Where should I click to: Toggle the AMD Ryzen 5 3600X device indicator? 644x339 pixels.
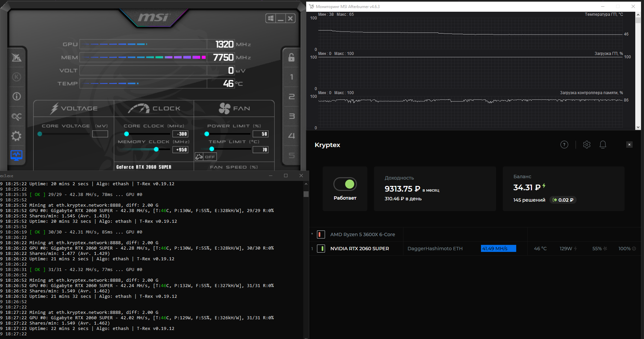(x=321, y=234)
